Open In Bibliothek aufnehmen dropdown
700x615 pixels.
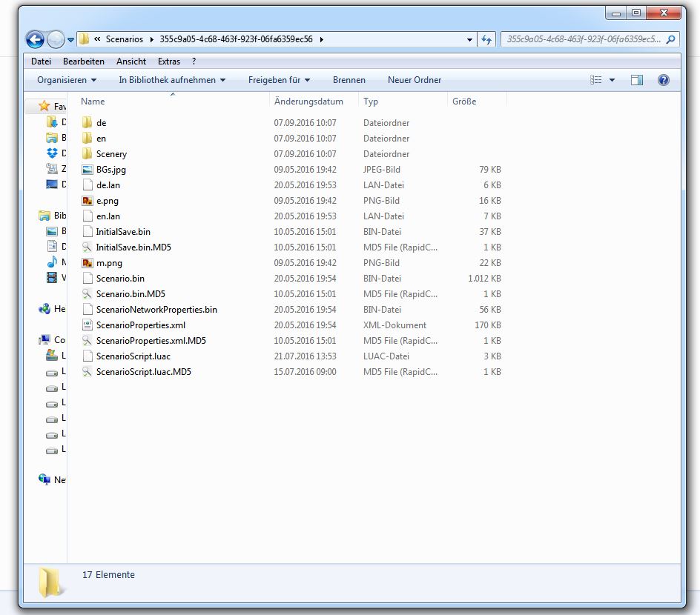[x=172, y=80]
